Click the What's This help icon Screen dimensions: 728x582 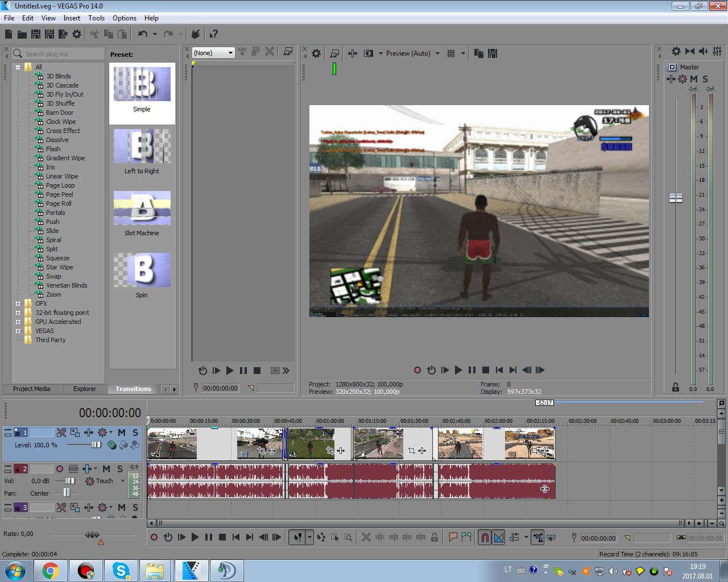tap(213, 34)
